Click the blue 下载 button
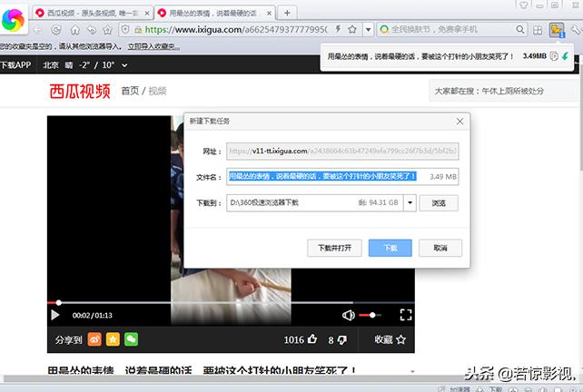Screen dimensions: 583x392 point(390,248)
